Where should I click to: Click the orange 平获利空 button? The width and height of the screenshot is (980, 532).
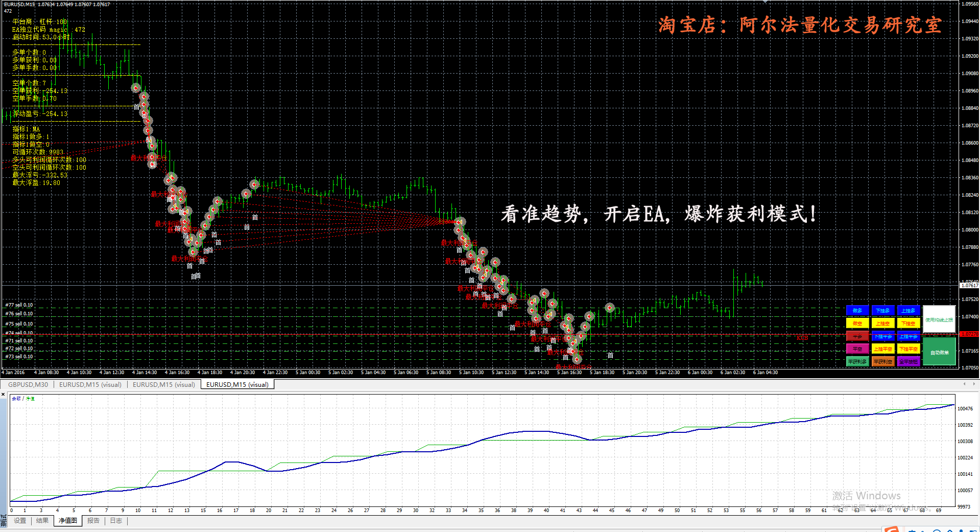pyautogui.click(x=883, y=361)
